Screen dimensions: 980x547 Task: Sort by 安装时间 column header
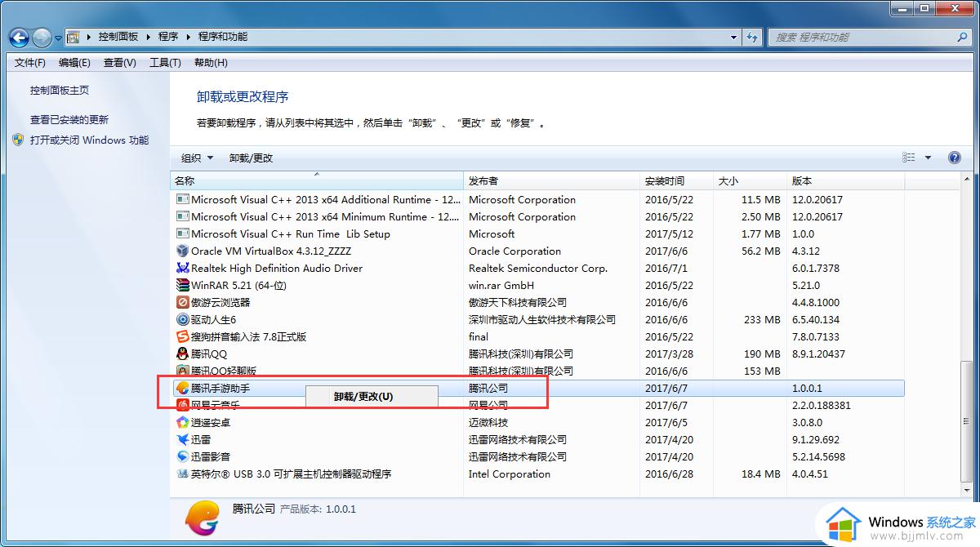pyautogui.click(x=677, y=181)
